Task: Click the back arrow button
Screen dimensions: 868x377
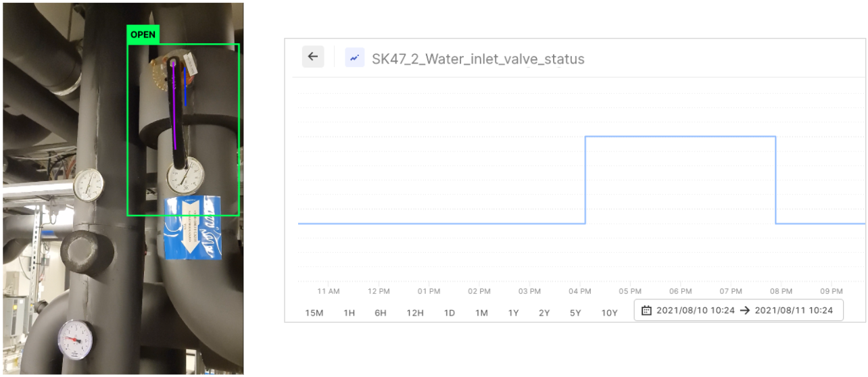Action: [312, 57]
